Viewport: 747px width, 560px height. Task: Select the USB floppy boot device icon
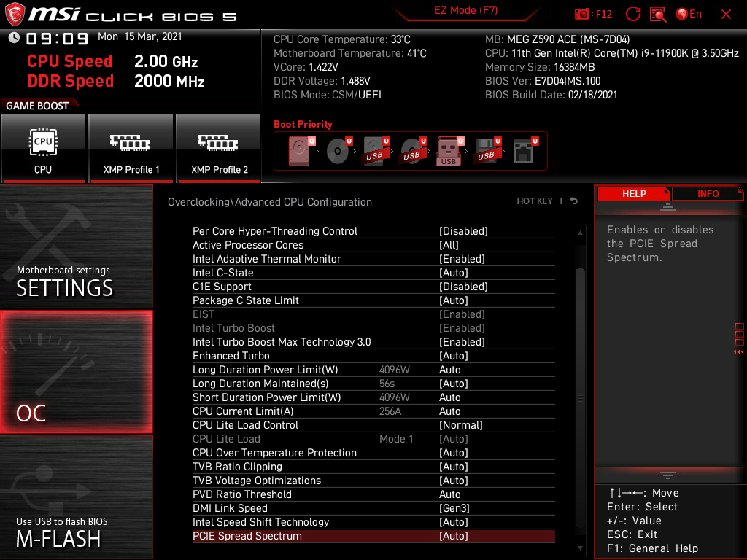tap(487, 151)
